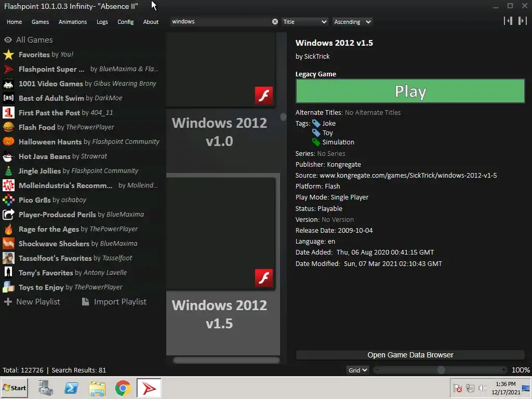
Task: Click the Pico Gr8s colorful icon
Action: point(8,200)
